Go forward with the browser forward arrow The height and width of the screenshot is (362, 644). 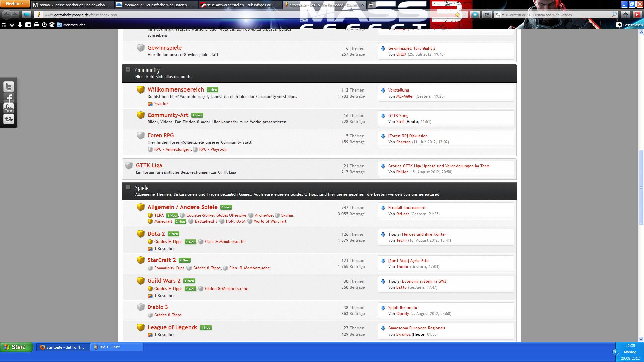tap(15, 15)
